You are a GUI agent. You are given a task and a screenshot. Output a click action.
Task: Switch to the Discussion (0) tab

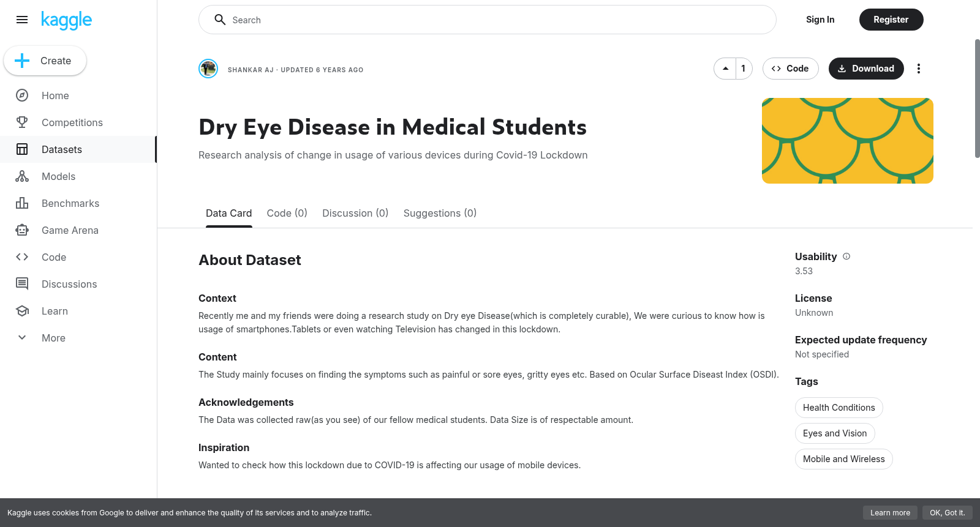[x=355, y=213]
